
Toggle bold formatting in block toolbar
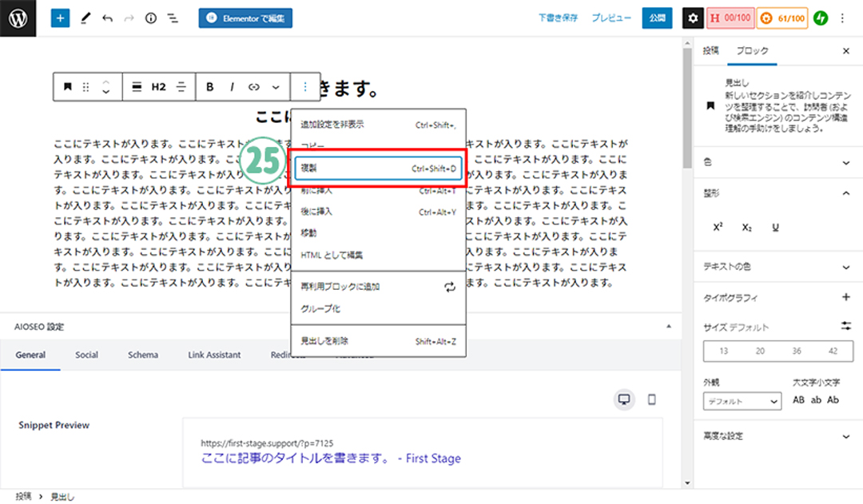pos(210,87)
